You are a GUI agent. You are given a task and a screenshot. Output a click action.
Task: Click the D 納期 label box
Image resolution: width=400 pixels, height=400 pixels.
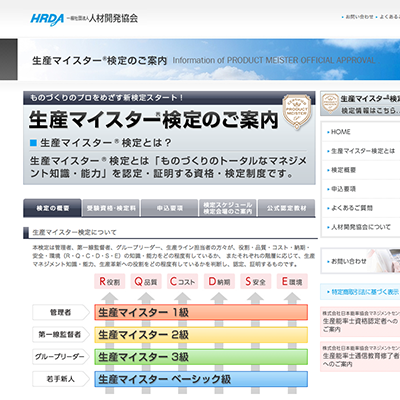[219, 282]
